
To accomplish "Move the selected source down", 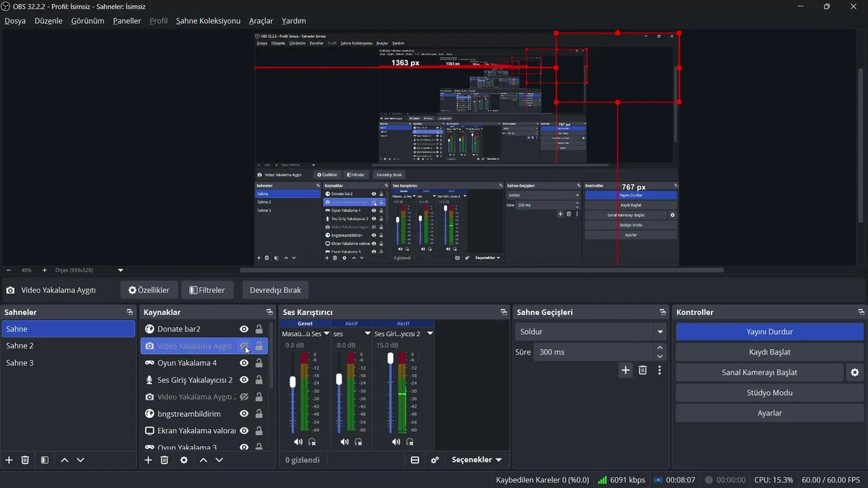I will click(x=219, y=460).
